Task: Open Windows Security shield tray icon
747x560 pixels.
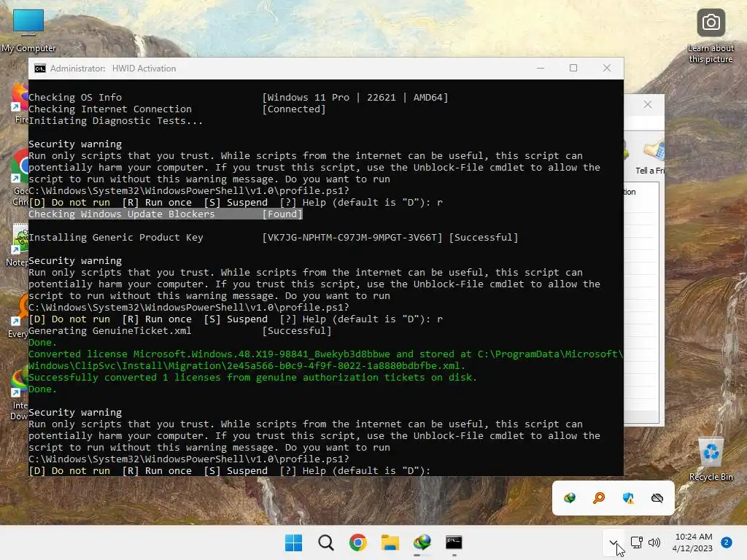Action: click(628, 498)
